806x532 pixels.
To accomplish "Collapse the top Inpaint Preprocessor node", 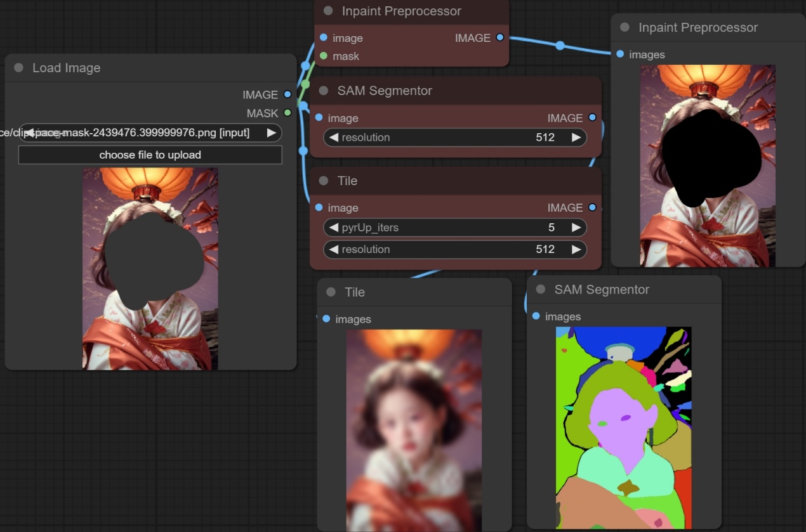I will (328, 11).
